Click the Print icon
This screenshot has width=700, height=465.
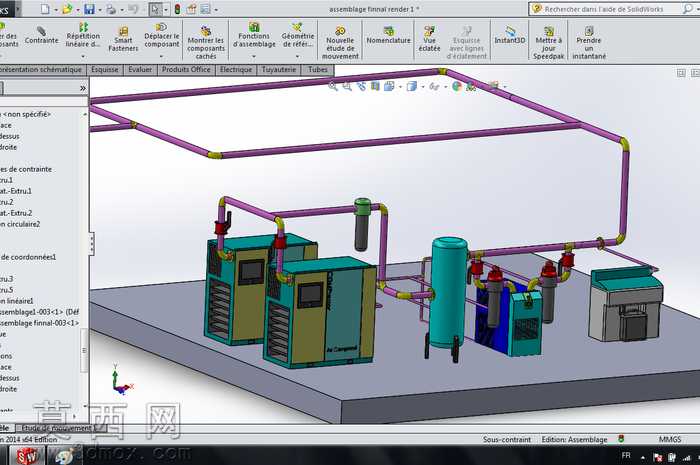coord(111,9)
